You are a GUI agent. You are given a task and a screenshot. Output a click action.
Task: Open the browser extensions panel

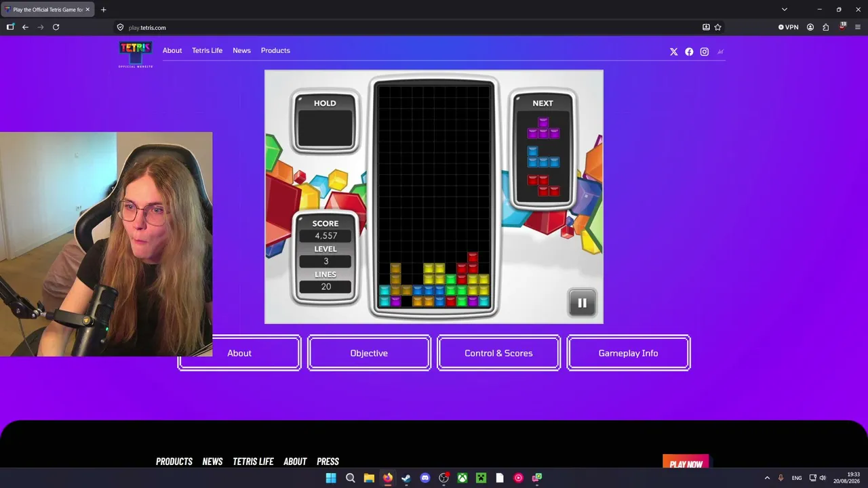[x=825, y=27]
